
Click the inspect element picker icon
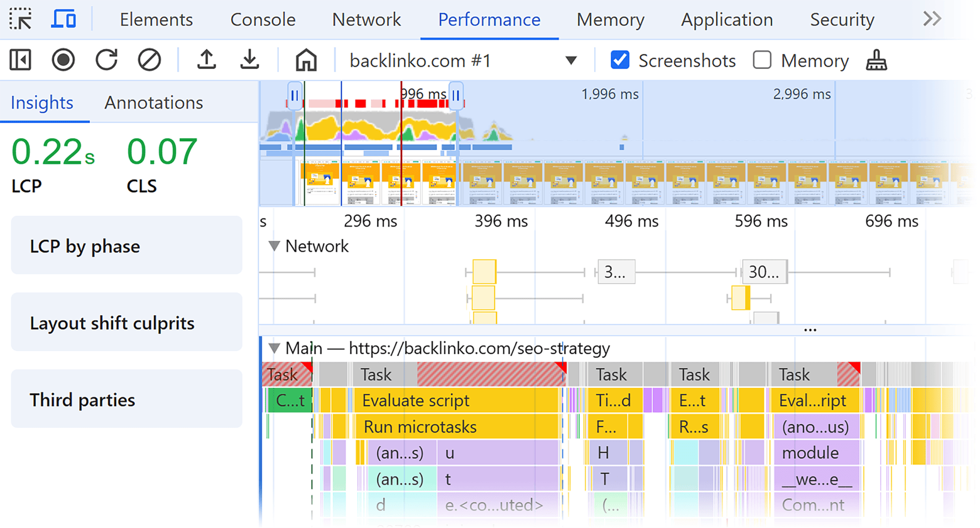(x=20, y=19)
